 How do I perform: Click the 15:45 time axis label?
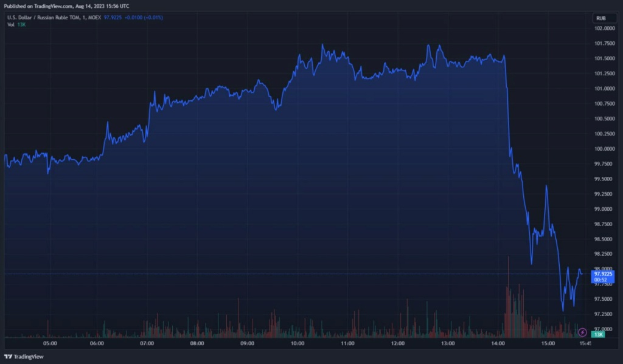pos(585,343)
